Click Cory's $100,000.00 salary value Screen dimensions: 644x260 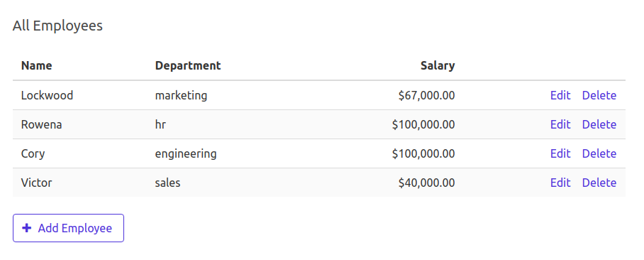coord(423,154)
